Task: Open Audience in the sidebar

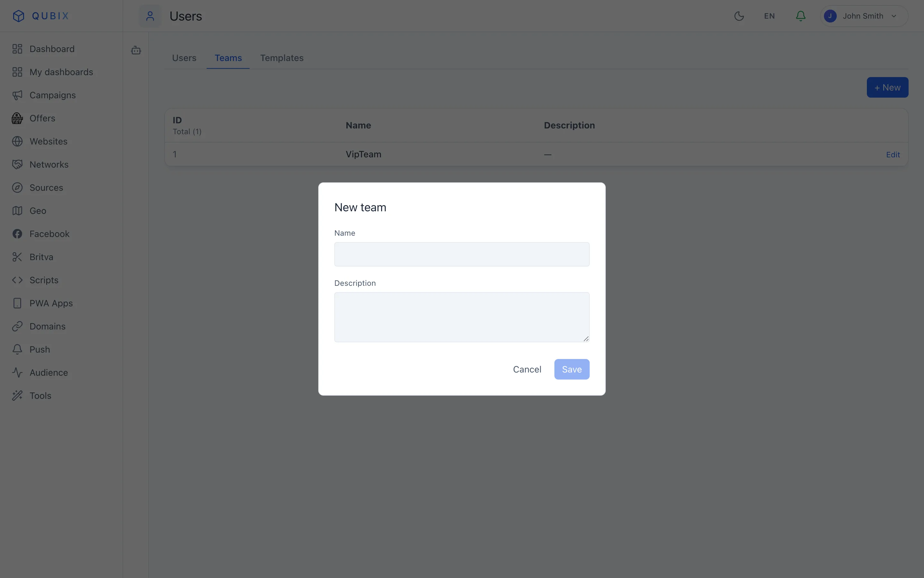Action: [49, 373]
